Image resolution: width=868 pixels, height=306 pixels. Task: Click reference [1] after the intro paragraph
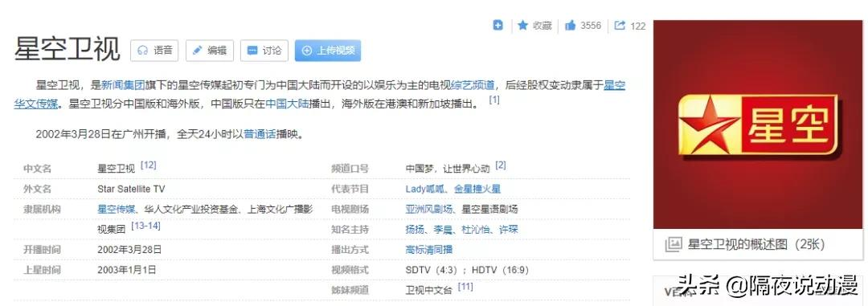[493, 100]
